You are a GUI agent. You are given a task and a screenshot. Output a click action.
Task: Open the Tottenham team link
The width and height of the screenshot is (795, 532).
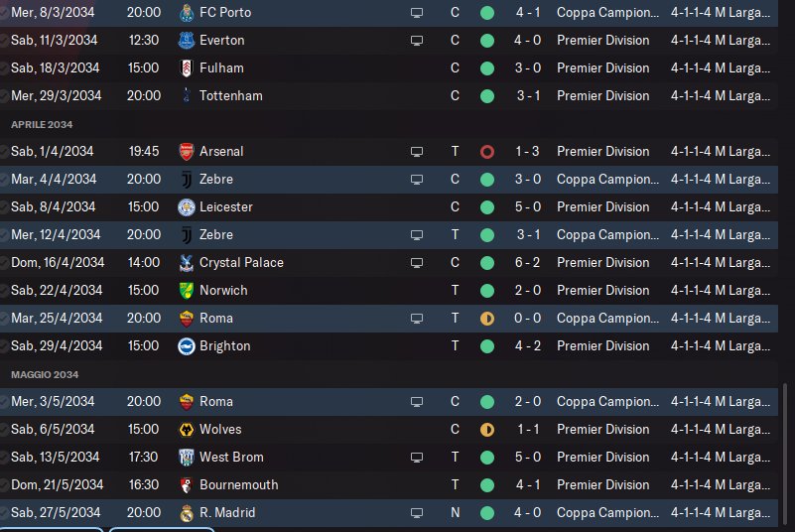pos(231,96)
